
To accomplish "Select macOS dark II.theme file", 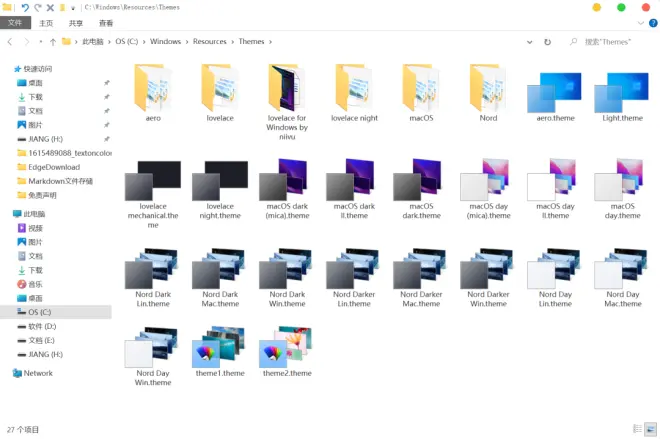I will [354, 189].
